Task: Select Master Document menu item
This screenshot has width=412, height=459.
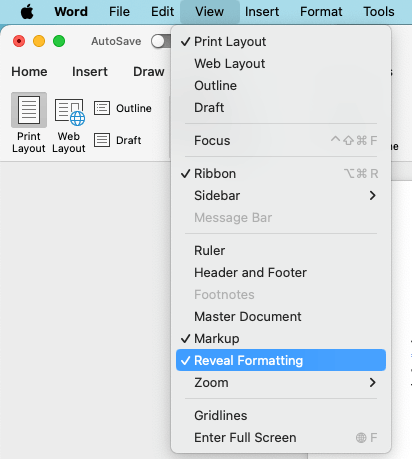Action: coord(281,316)
